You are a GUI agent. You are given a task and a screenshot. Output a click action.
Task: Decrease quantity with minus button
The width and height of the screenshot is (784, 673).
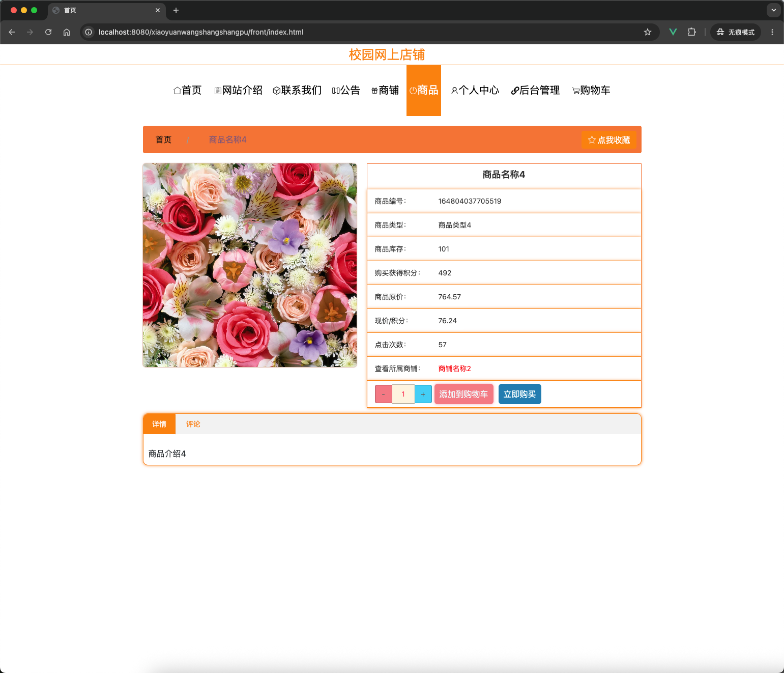(x=384, y=394)
